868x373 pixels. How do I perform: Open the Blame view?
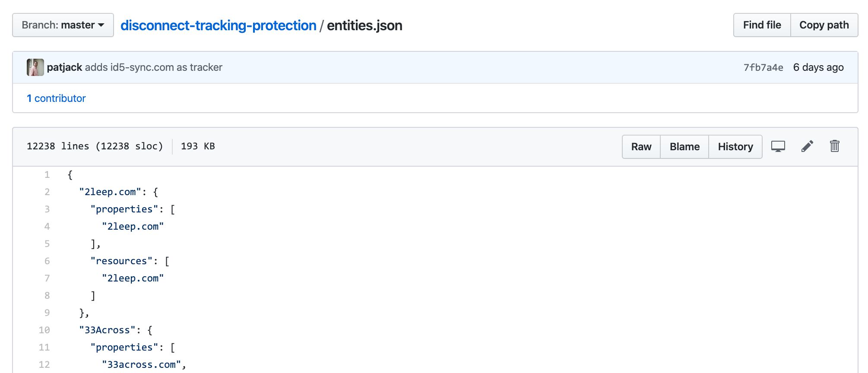[684, 147]
